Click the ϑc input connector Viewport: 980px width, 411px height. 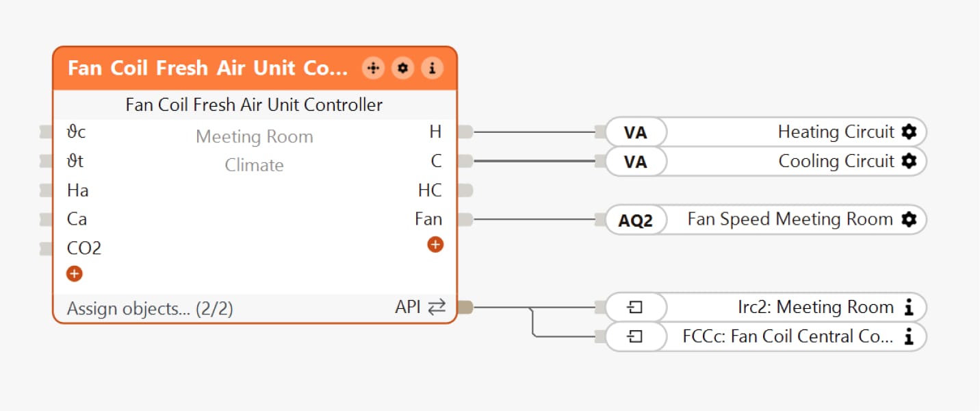click(47, 132)
